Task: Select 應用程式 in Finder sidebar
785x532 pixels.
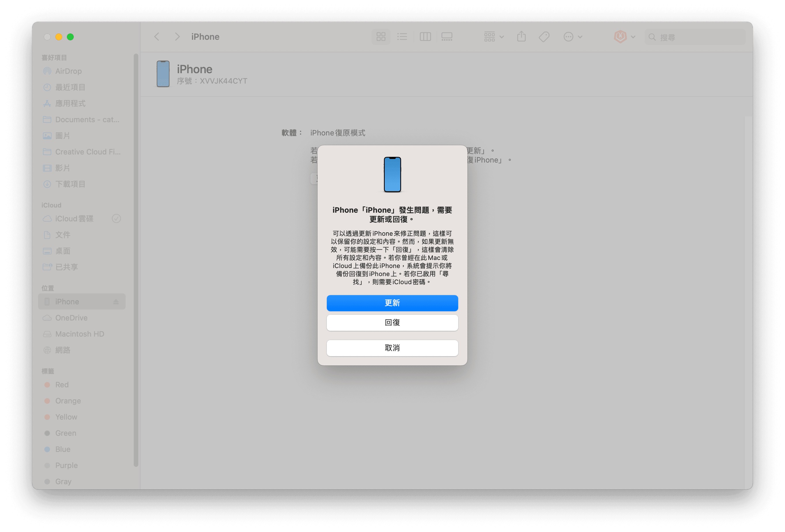Action: [70, 103]
